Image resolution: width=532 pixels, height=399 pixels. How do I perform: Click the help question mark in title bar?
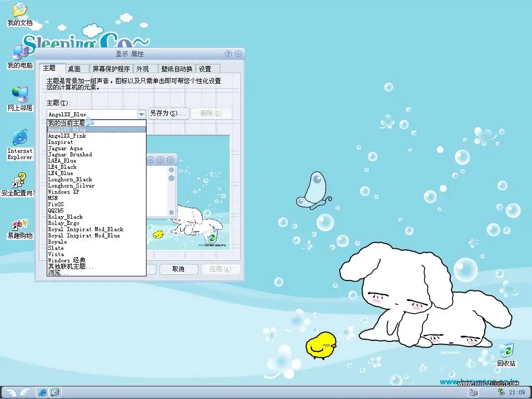click(x=228, y=54)
